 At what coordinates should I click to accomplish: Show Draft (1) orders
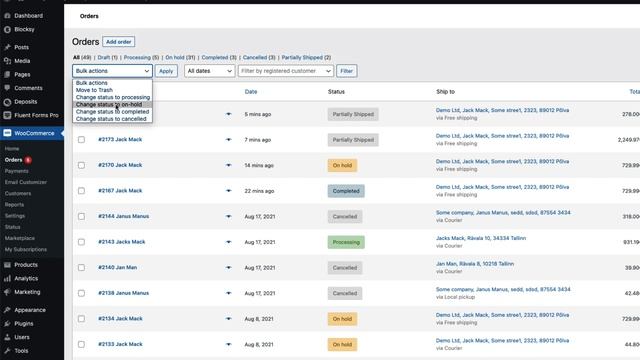(x=107, y=58)
